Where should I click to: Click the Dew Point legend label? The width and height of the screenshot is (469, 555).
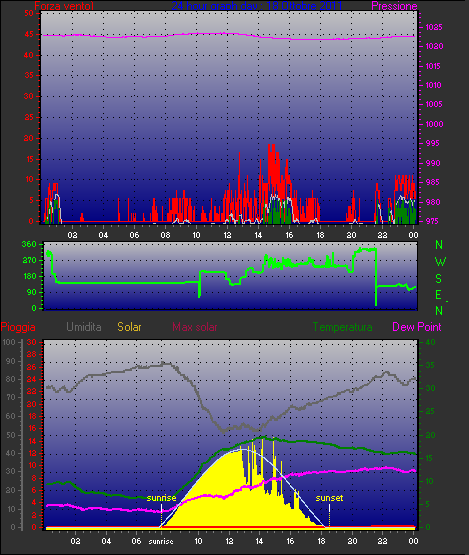click(x=417, y=327)
